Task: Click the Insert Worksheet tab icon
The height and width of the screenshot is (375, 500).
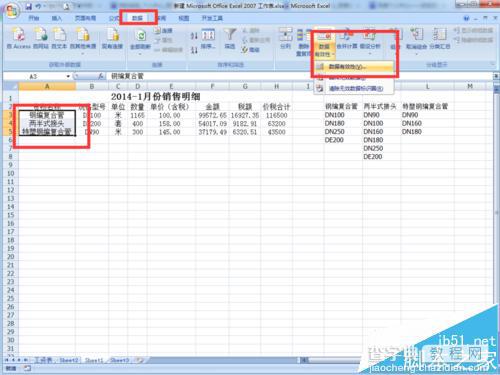Action: click(x=140, y=360)
